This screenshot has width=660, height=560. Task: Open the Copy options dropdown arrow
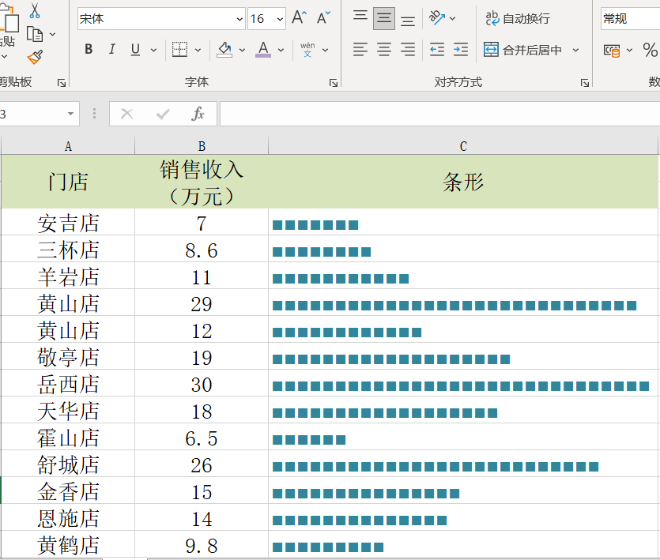click(53, 34)
